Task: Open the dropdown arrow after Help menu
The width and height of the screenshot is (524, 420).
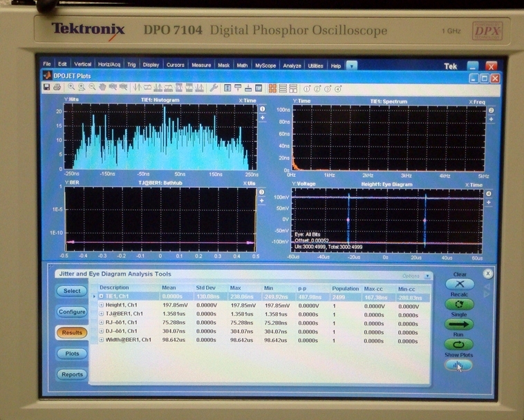Action: pos(352,66)
